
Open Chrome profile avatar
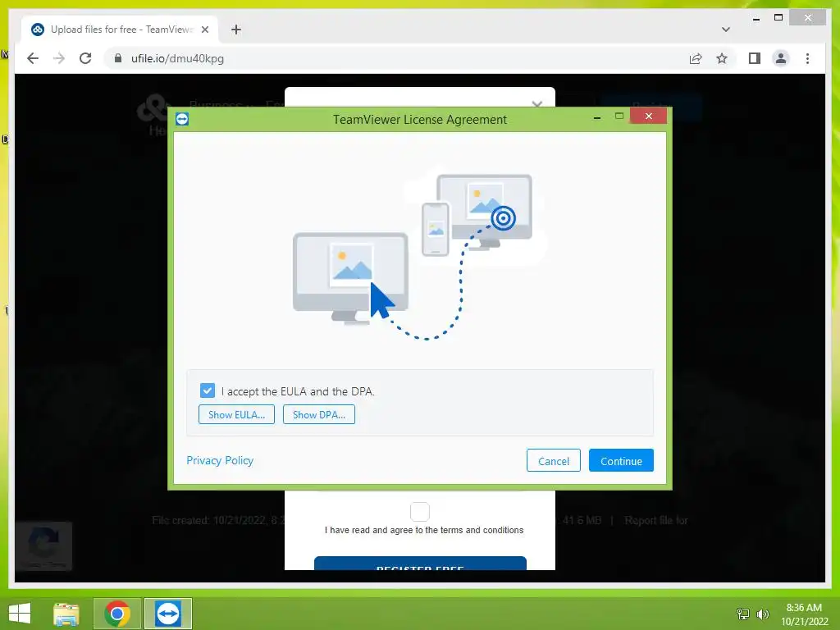781,58
